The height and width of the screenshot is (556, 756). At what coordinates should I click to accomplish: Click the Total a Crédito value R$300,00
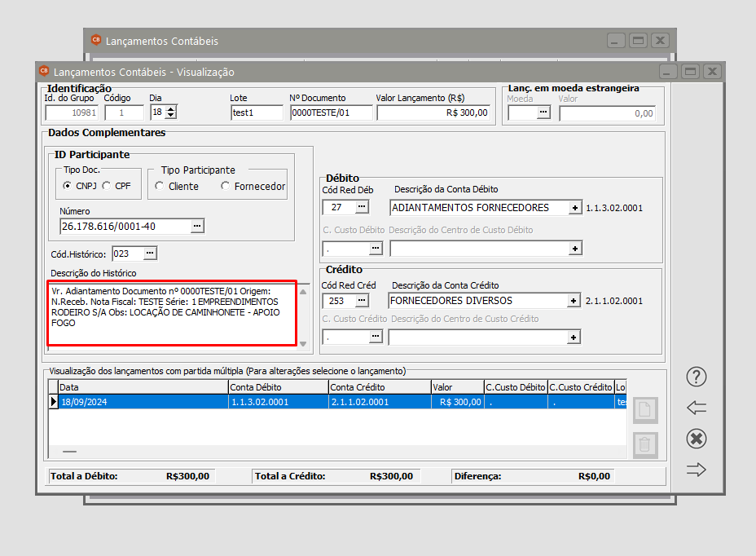click(391, 476)
